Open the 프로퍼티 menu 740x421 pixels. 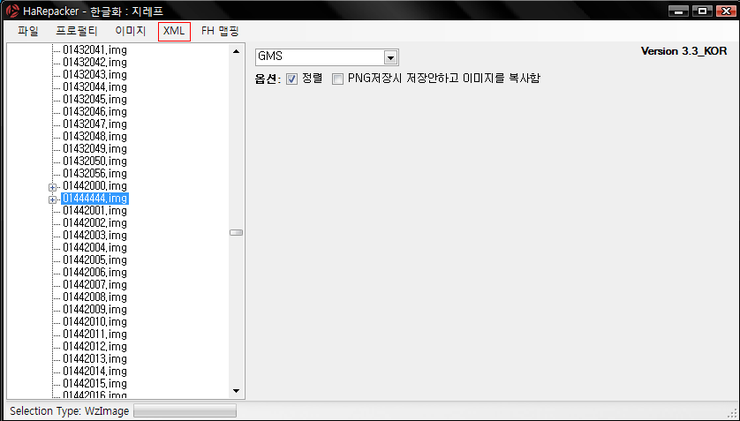(76, 32)
